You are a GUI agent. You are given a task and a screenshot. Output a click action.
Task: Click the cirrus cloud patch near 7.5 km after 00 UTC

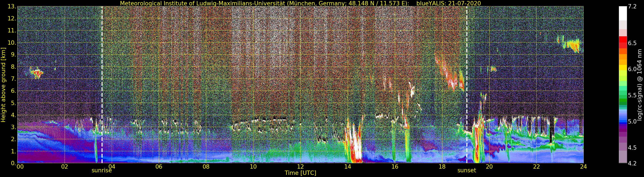[x=36, y=73]
